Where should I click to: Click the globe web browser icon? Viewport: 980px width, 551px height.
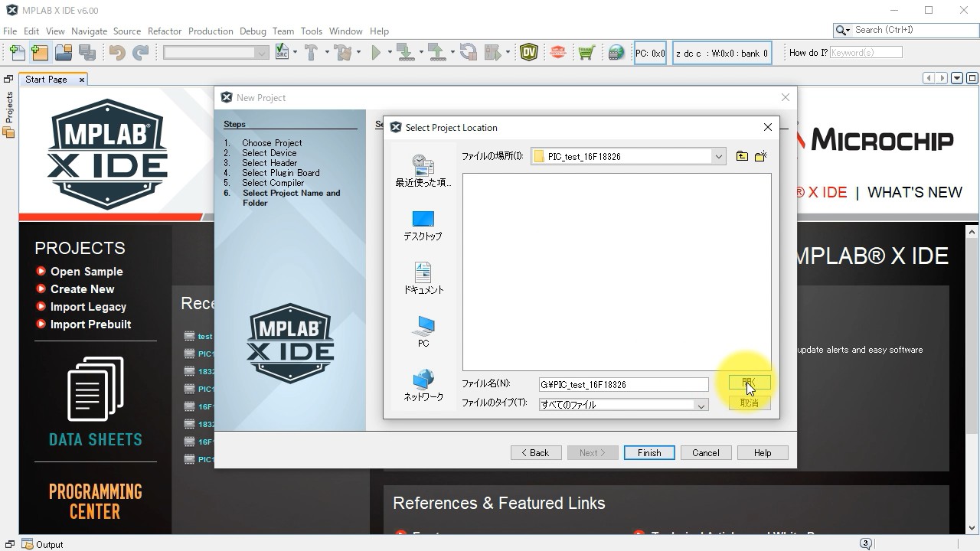[x=616, y=53]
